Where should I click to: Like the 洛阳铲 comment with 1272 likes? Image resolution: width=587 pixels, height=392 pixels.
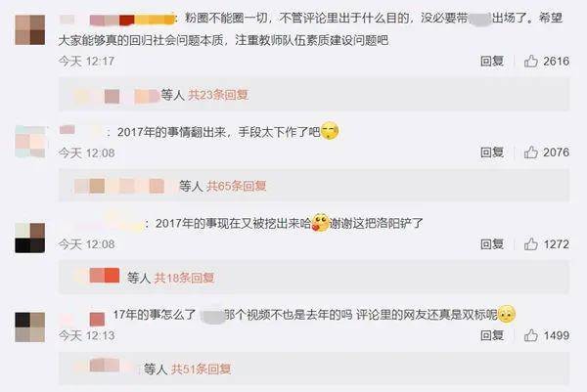531,244
